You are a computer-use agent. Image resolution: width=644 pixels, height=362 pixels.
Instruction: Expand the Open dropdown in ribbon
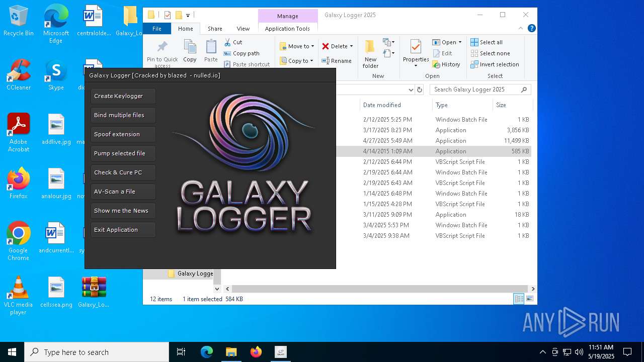click(x=460, y=42)
